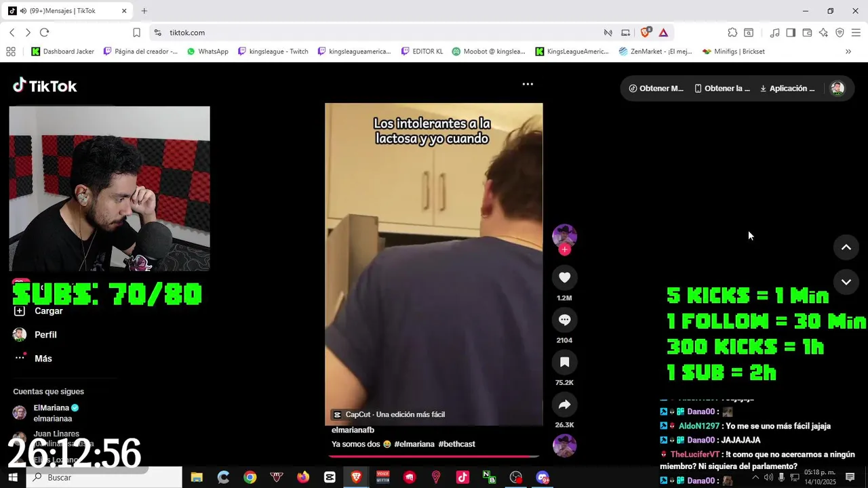Select Cargar in the TikTok sidebar
This screenshot has width=868, height=488.
(39, 311)
